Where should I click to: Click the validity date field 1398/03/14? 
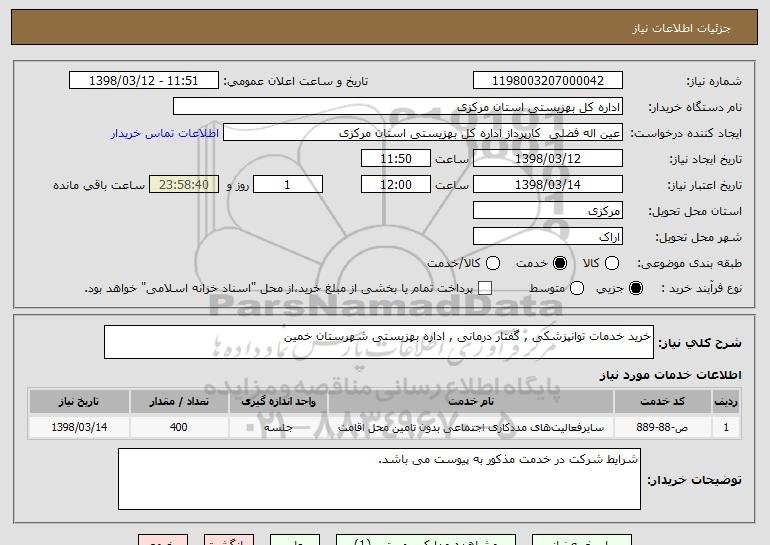(x=548, y=185)
